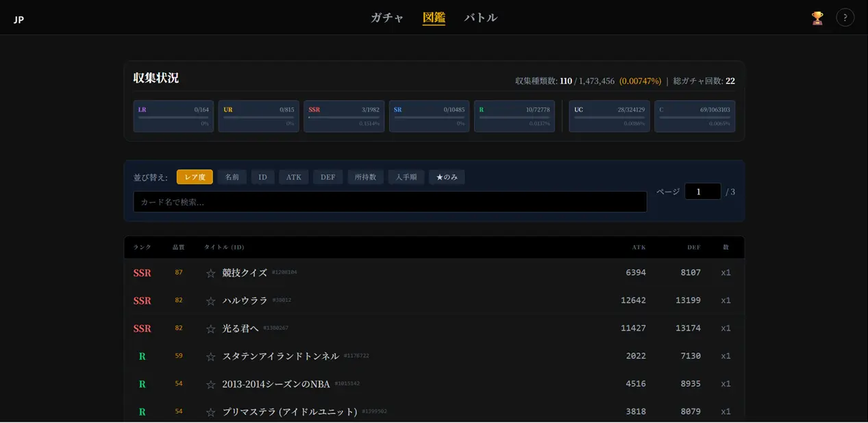This screenshot has height=423, width=868.
Task: Favorite the プリマステラ card star
Action: click(211, 412)
